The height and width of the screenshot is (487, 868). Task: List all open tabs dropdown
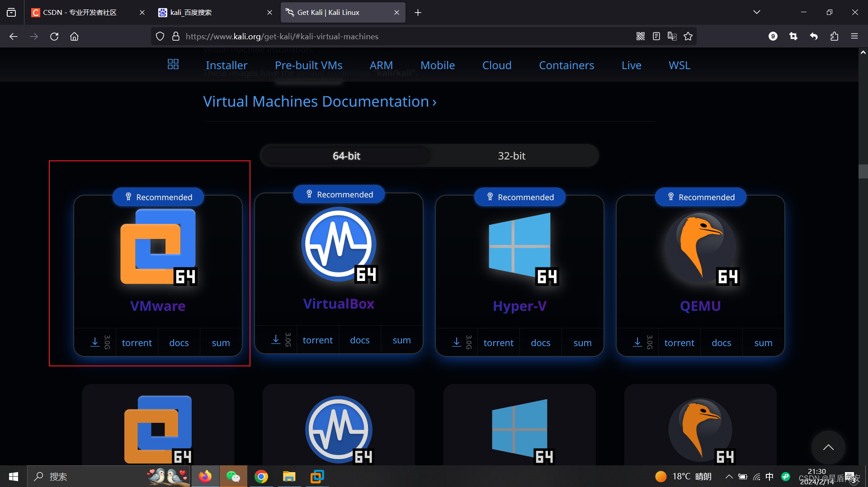click(x=757, y=12)
